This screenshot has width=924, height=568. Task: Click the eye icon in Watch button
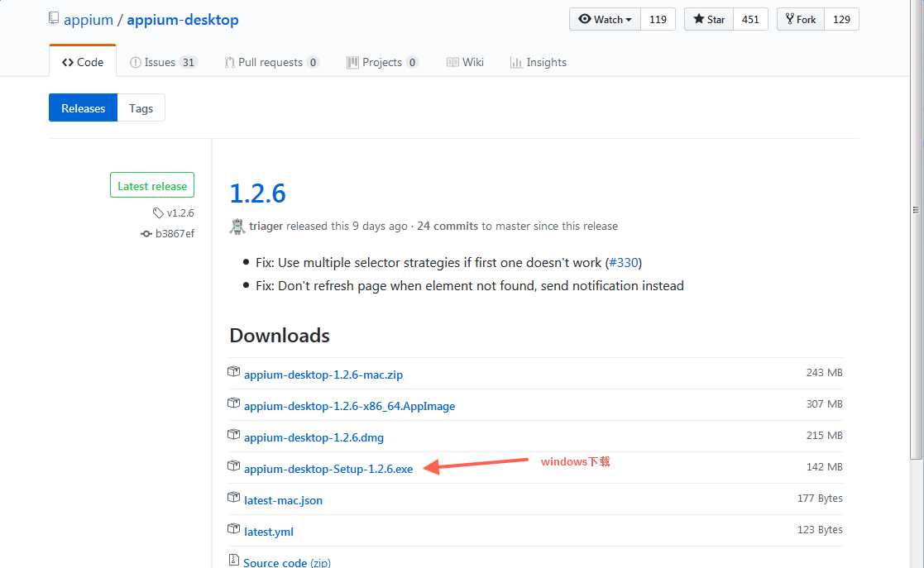[585, 19]
